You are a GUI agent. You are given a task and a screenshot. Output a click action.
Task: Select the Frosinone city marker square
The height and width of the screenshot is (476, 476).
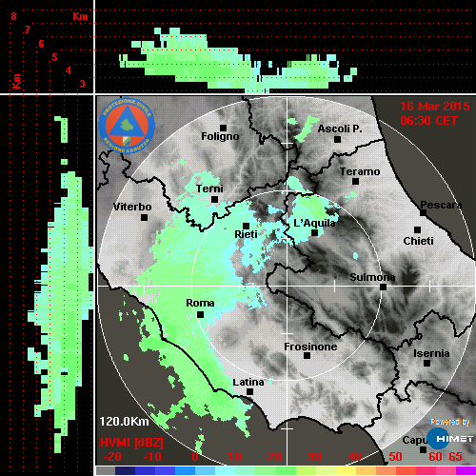(x=307, y=356)
